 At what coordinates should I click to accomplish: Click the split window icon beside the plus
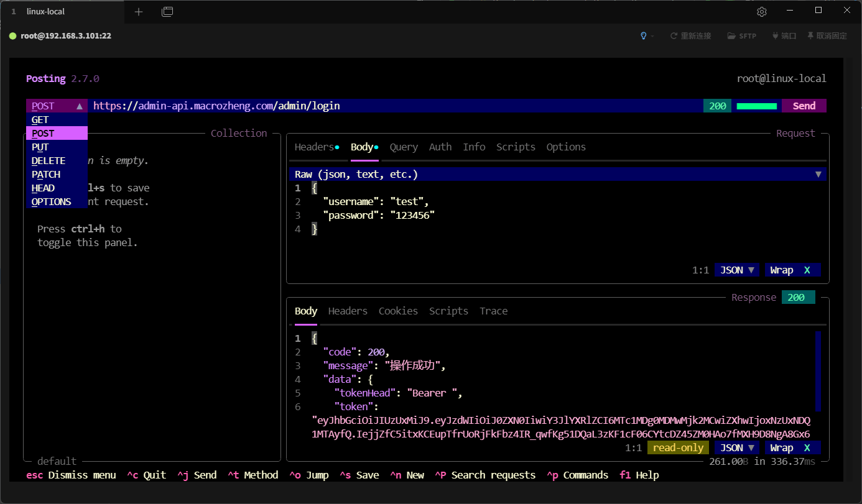pyautogui.click(x=167, y=12)
